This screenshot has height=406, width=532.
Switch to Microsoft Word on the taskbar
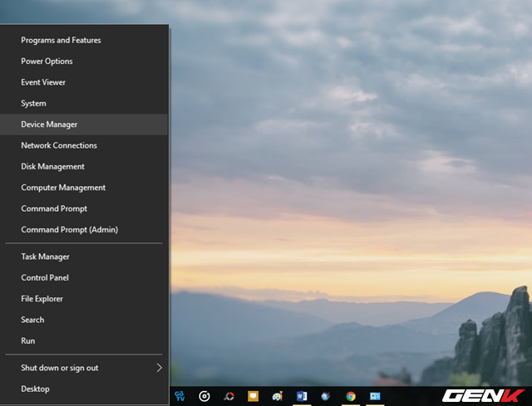tap(302, 396)
